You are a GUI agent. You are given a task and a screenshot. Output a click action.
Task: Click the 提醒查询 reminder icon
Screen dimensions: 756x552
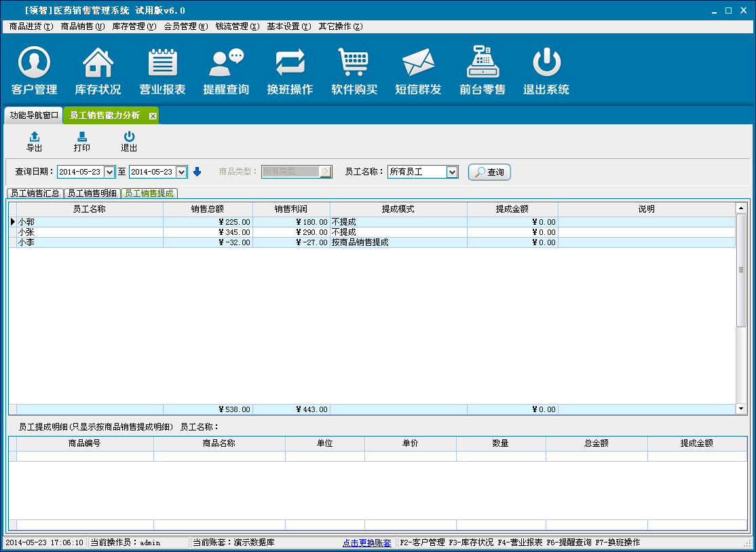226,64
